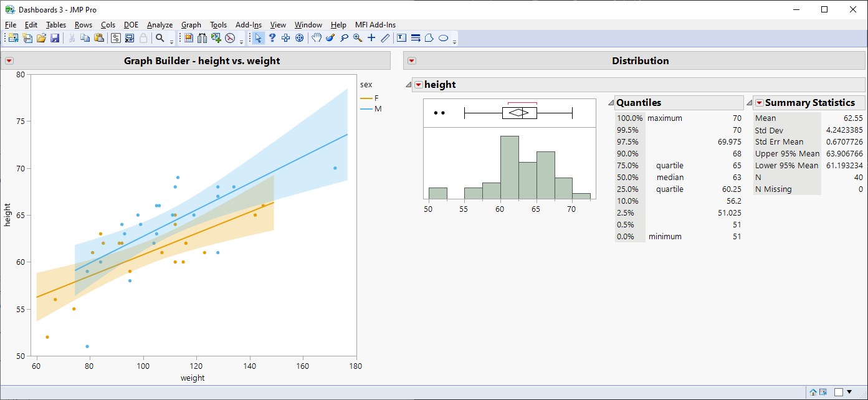Select the Magnifier zoom tool
The image size is (868, 400).
click(357, 38)
